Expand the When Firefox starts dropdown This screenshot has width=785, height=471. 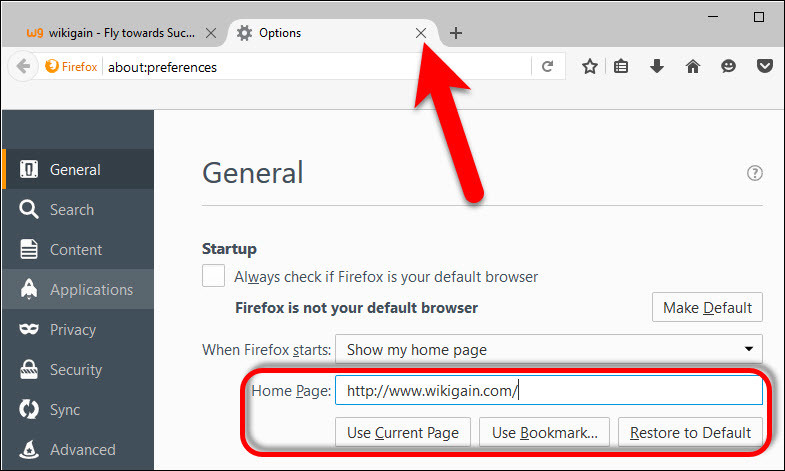548,349
